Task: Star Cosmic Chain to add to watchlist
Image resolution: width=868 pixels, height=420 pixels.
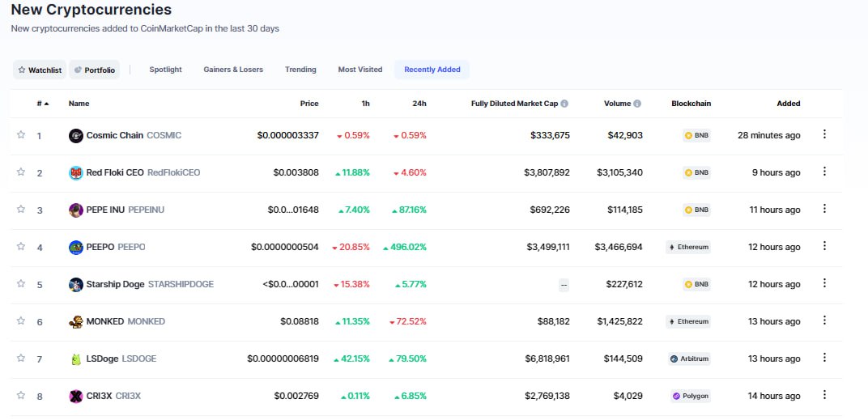Action: pyautogui.click(x=21, y=134)
